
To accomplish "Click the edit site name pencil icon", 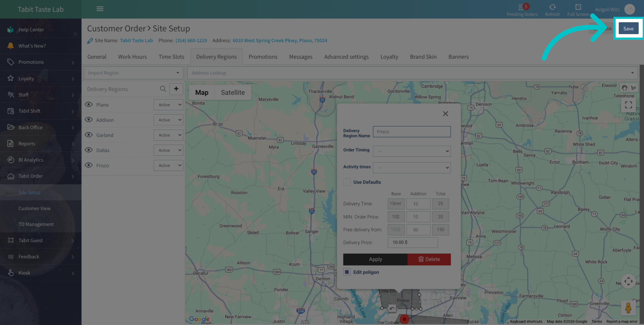I will (90, 40).
